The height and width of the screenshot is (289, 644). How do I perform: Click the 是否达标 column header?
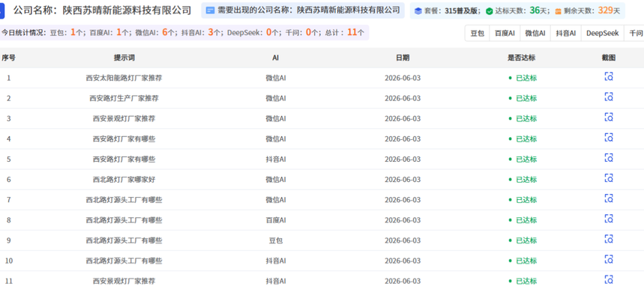point(522,58)
